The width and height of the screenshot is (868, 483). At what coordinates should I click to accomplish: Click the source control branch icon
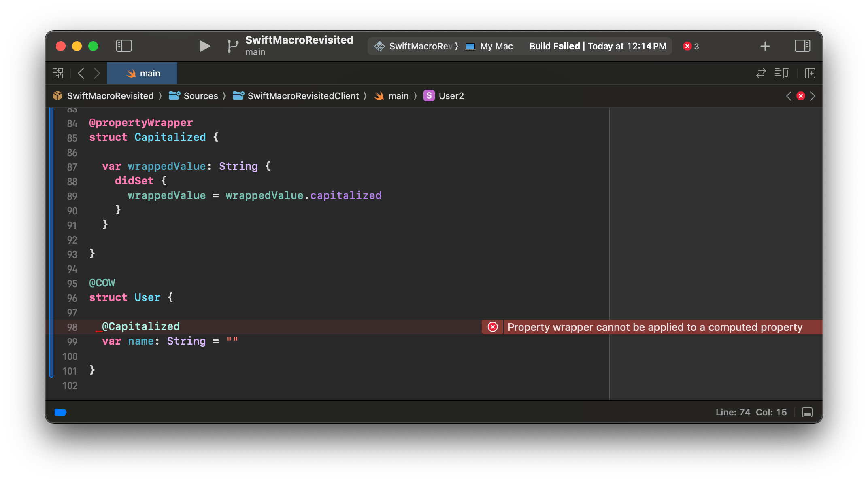click(232, 46)
